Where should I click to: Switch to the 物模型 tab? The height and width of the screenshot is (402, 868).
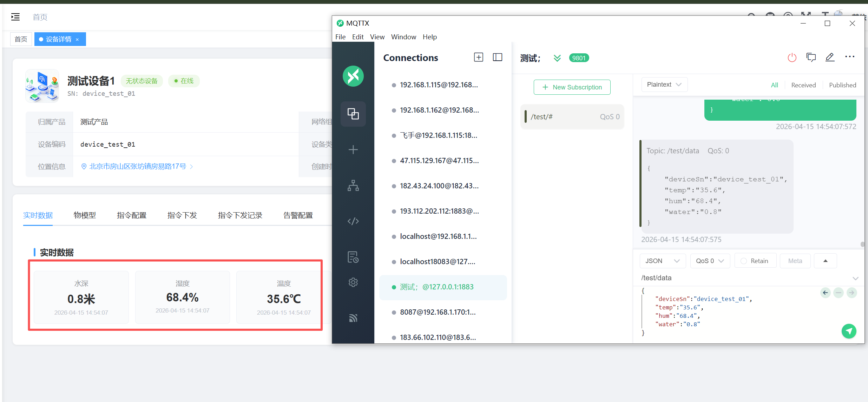click(85, 215)
